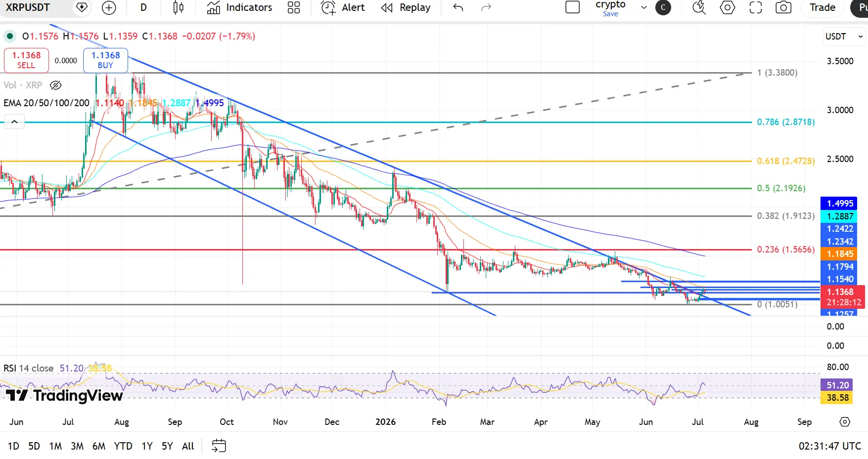Click the 0 (1.0051) Fibonacci label

point(777,304)
